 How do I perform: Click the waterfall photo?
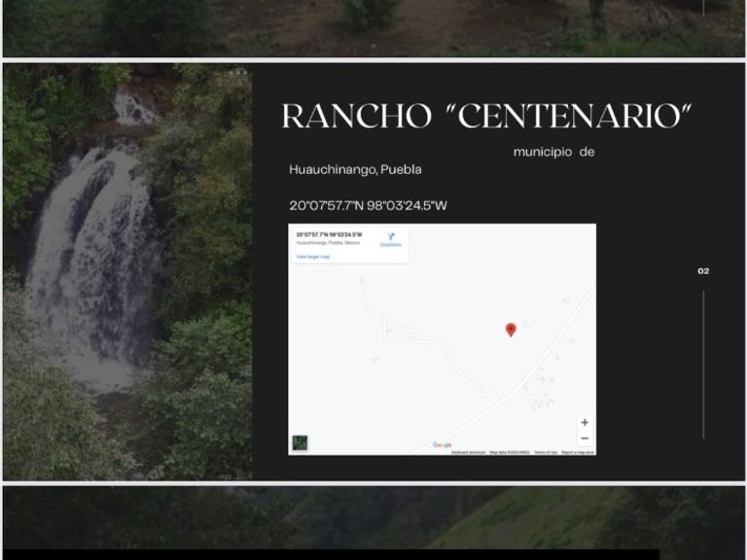coord(127,271)
